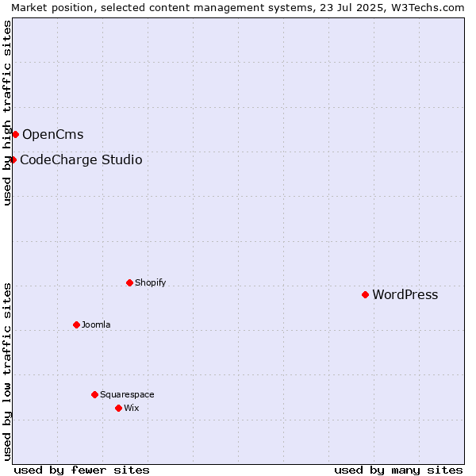Pick the Squarespace red marker
476x476 pixels.
94,394
